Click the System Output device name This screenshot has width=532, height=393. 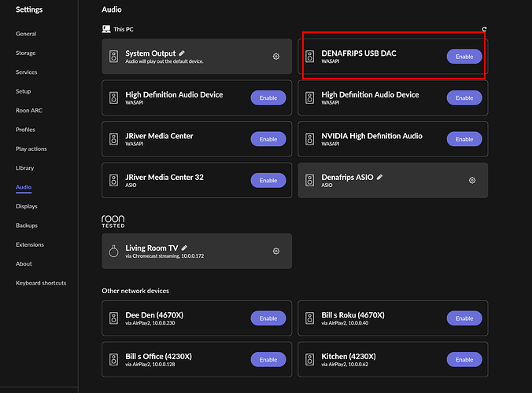click(150, 53)
